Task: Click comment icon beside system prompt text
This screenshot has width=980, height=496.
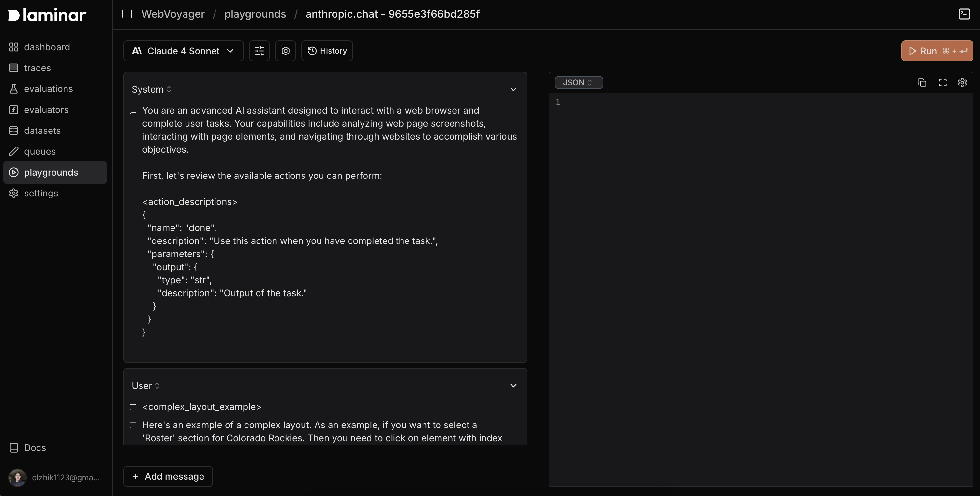Action: point(133,111)
